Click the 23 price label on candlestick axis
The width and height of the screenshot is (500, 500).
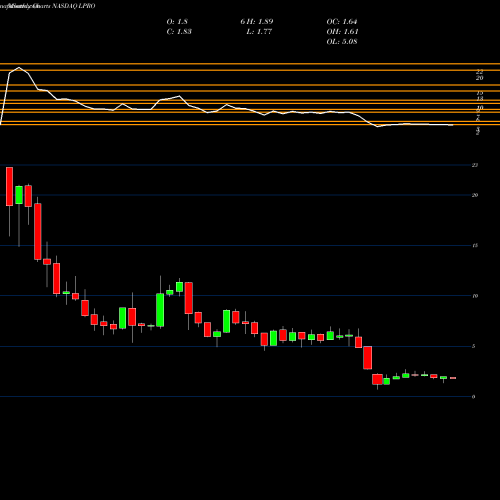pos(475,165)
